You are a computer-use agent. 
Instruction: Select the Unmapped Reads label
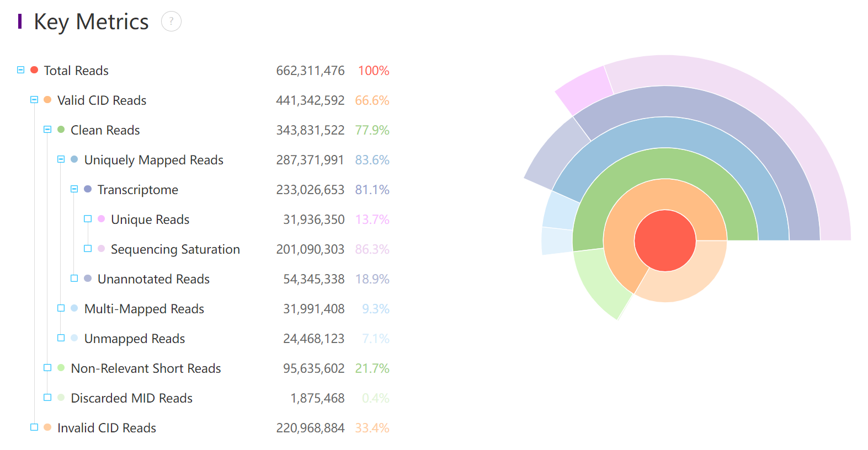(135, 339)
